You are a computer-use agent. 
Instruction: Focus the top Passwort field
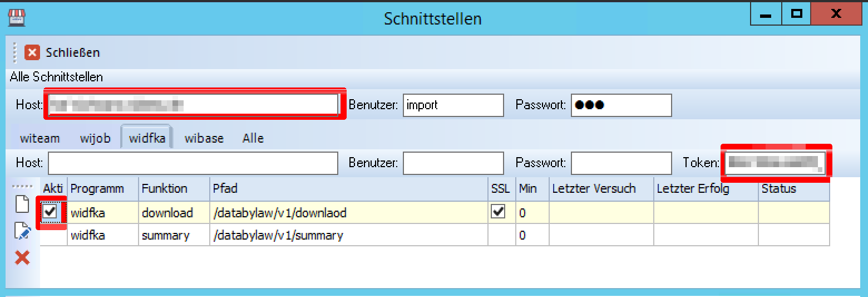[x=622, y=105]
